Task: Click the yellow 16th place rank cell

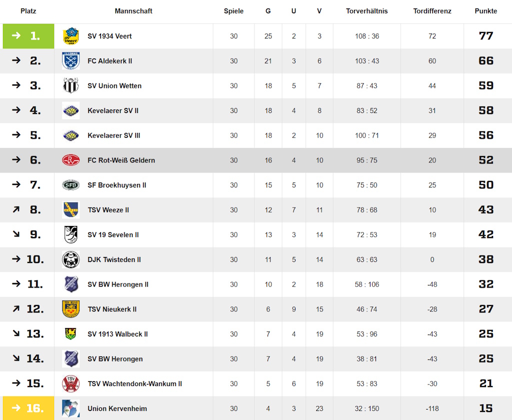Action: (x=28, y=408)
